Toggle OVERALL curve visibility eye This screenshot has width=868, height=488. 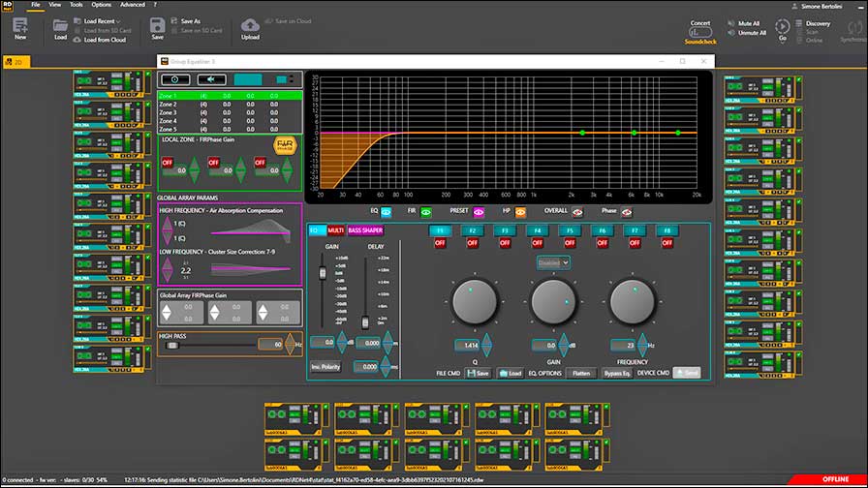point(577,212)
